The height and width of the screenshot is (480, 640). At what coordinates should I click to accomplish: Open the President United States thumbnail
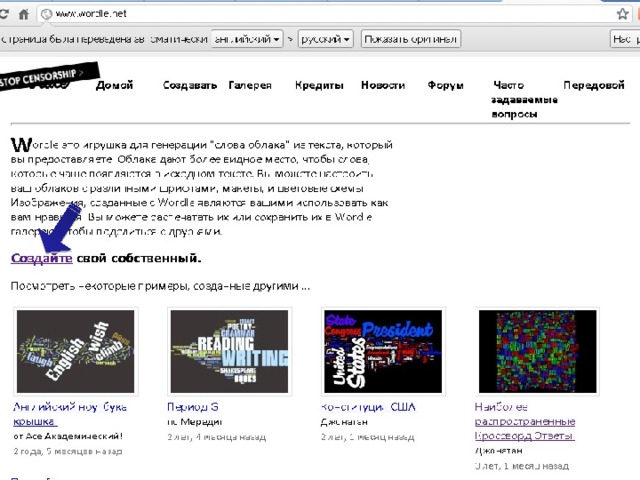coord(383,351)
